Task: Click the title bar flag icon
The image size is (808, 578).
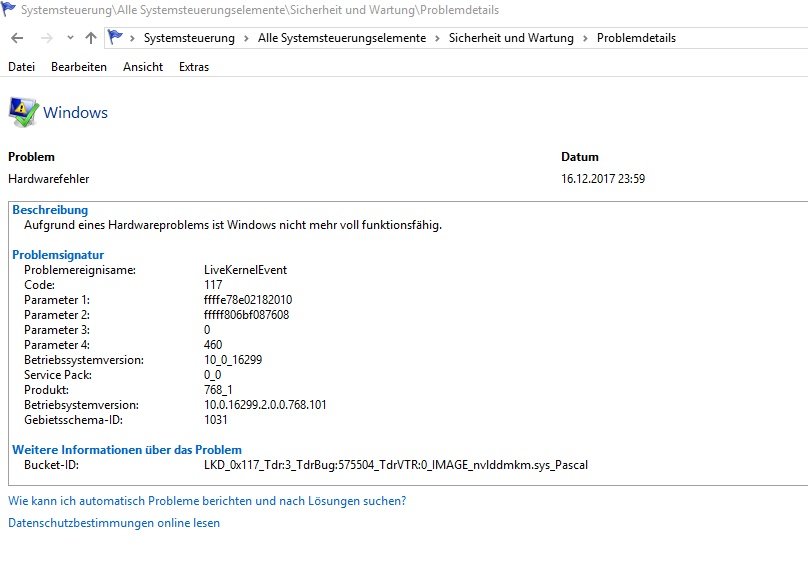Action: point(8,9)
